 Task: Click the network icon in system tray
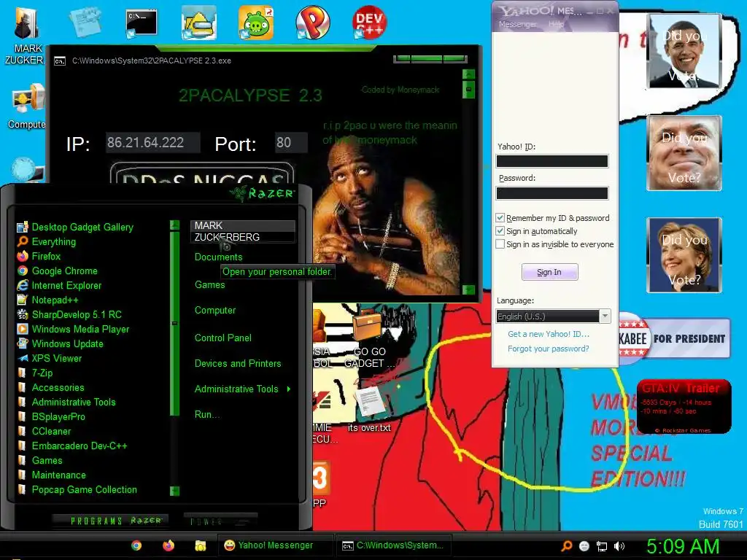[x=602, y=546]
